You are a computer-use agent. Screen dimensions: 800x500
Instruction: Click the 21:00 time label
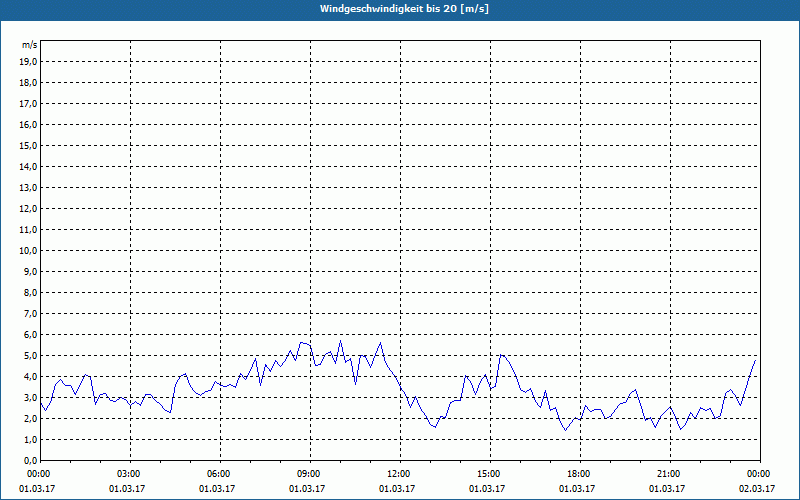[670, 474]
